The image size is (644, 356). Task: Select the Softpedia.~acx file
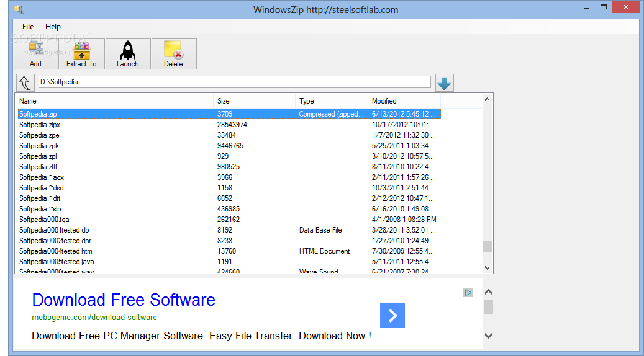pyautogui.click(x=42, y=177)
